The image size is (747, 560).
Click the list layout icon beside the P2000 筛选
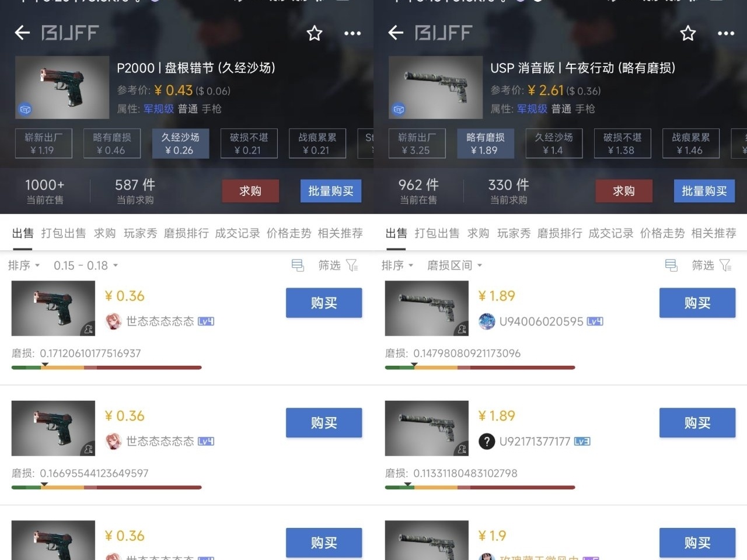tap(298, 265)
